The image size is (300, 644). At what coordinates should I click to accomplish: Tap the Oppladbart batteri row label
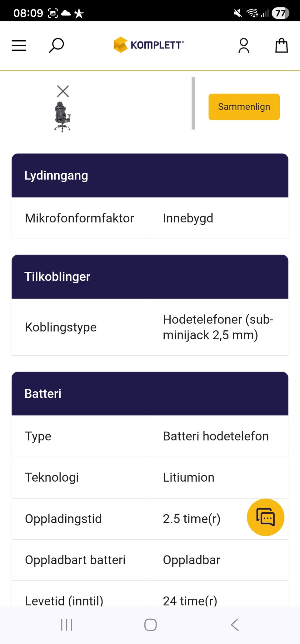coord(75,560)
